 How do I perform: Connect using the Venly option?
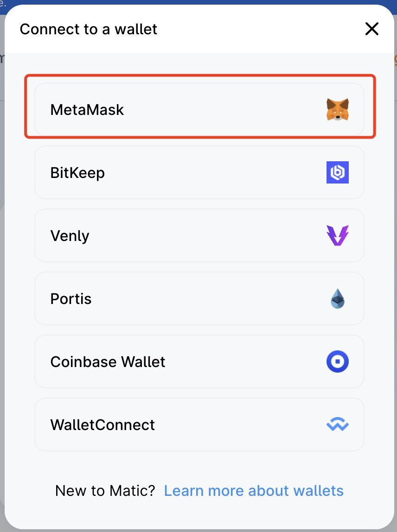click(x=199, y=235)
